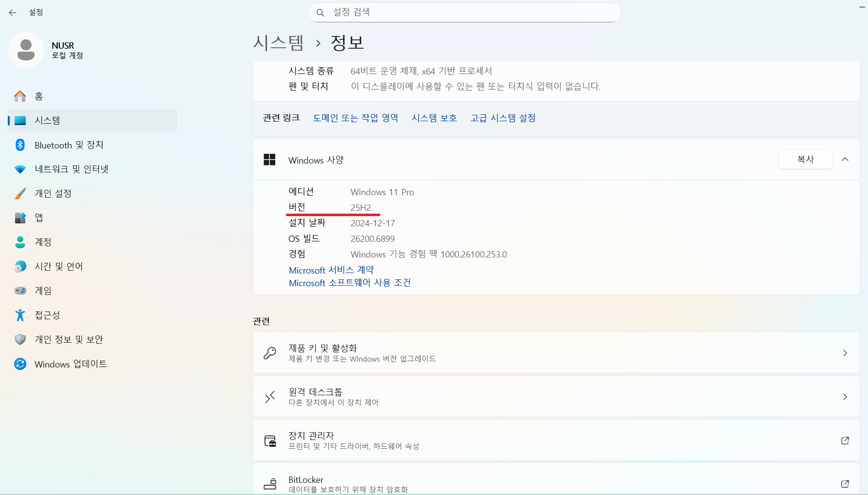868x495 pixels.
Task: Open Windows 업데이트 category
Action: [92, 364]
